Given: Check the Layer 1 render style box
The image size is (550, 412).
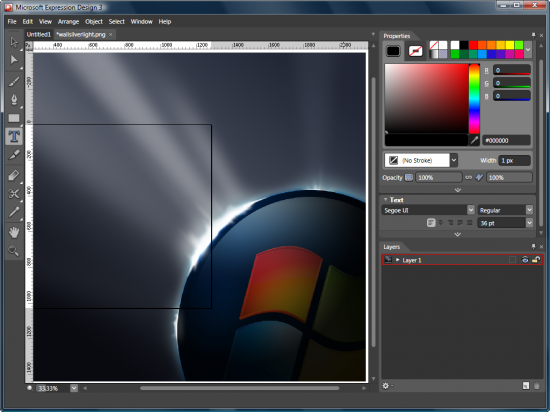Looking at the screenshot, I should click(512, 259).
